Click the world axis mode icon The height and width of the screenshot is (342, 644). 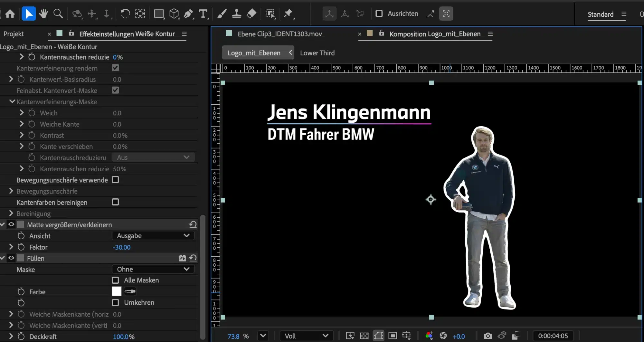(345, 14)
